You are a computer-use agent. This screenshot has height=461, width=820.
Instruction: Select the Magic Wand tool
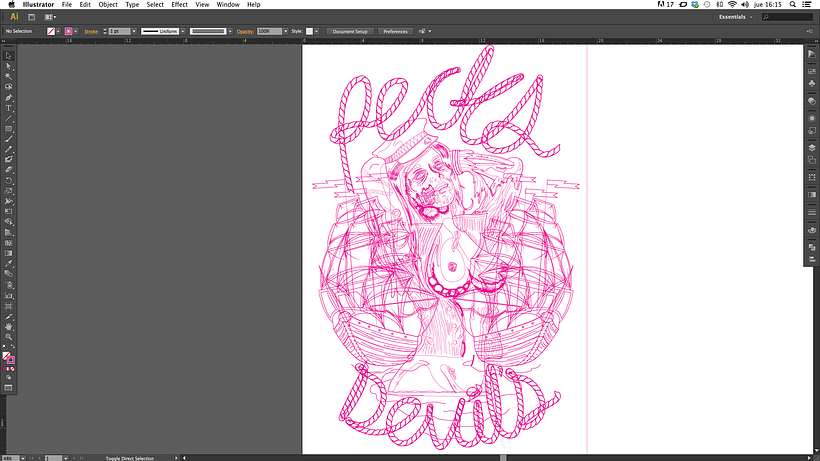(x=8, y=77)
